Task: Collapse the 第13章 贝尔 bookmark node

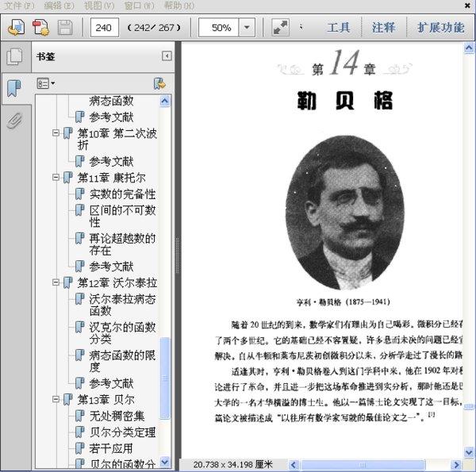Action: tap(56, 399)
